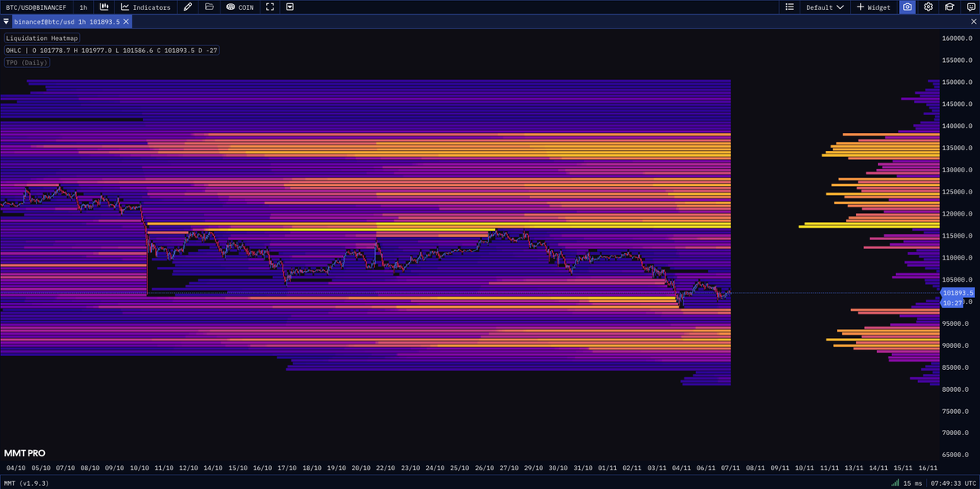
Task: Take a chart screenshot with camera icon
Action: pyautogui.click(x=906, y=7)
